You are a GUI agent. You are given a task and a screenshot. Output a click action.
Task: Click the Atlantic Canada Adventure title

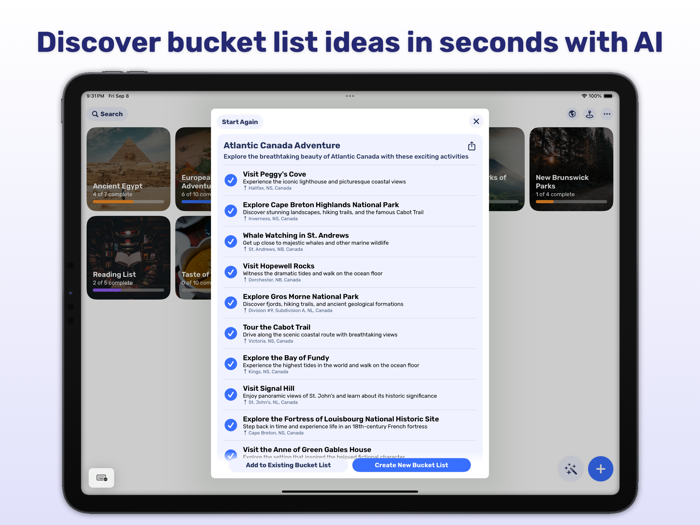(x=282, y=146)
